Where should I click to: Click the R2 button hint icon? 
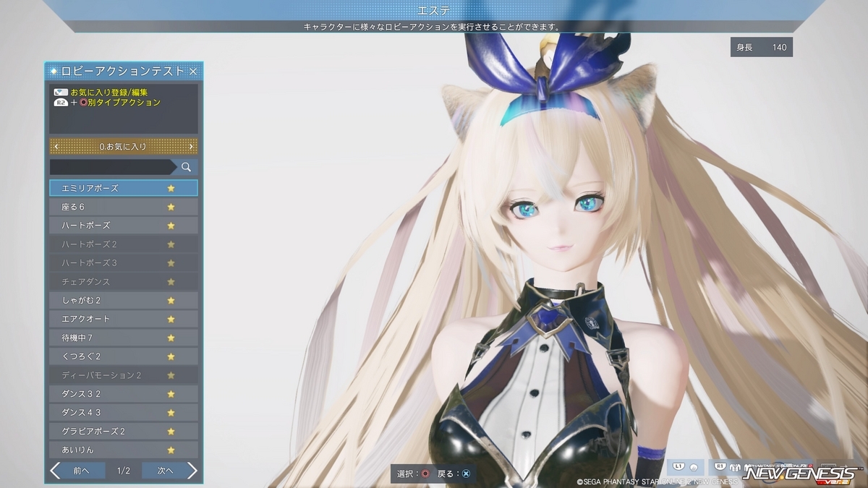click(x=61, y=103)
